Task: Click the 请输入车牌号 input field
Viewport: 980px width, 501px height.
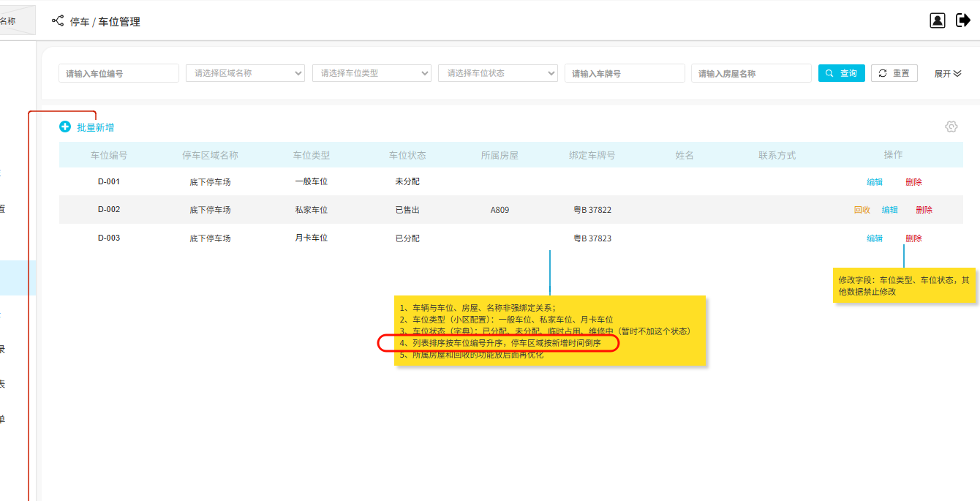Action: 624,73
